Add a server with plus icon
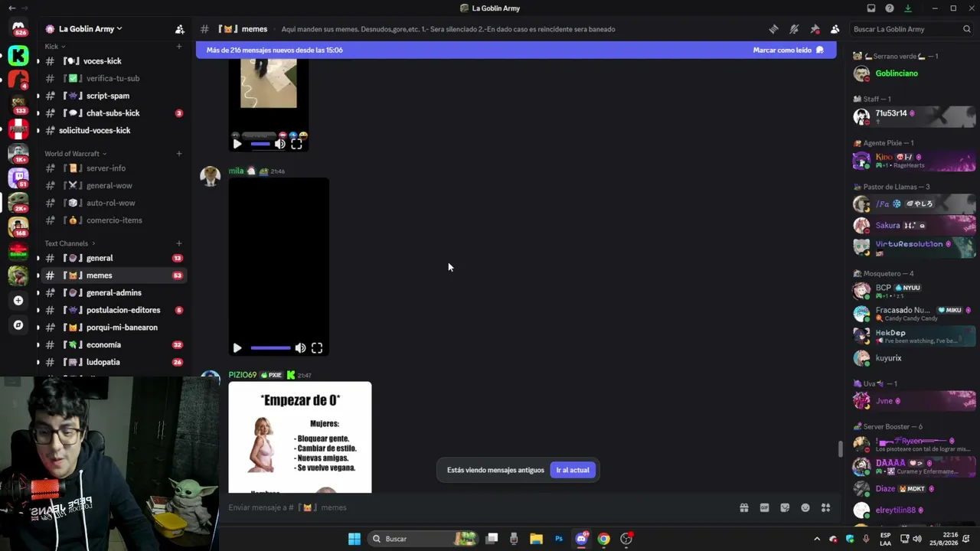Viewport: 980px width, 551px height. click(x=18, y=301)
